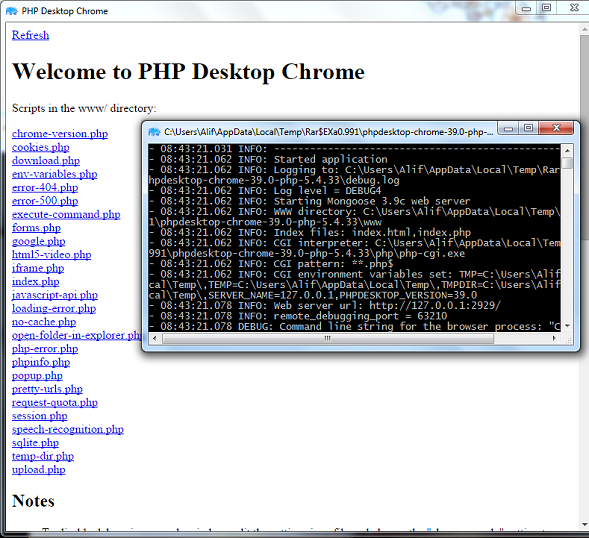
Task: Click console horizontal scrollbar thumb
Action: pos(328,339)
